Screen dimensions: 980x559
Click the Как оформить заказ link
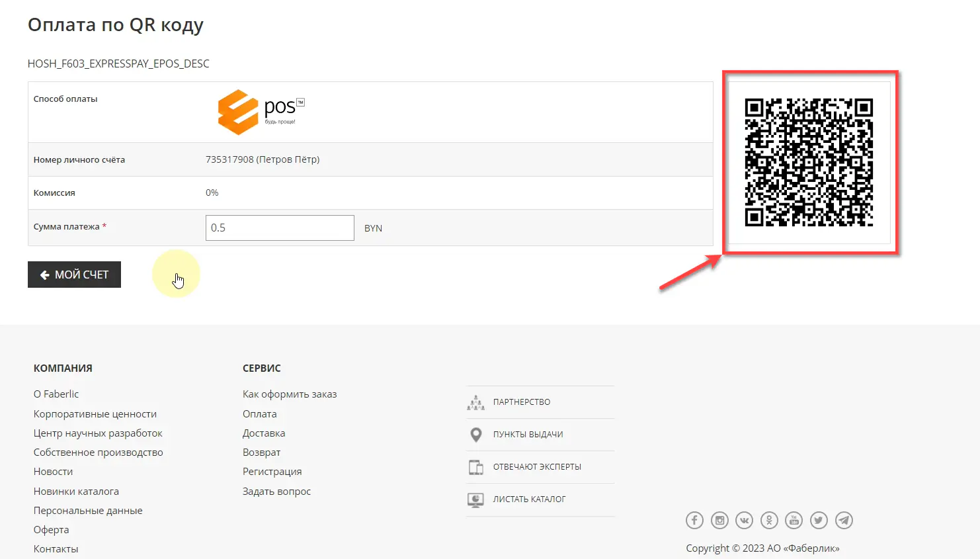point(290,394)
